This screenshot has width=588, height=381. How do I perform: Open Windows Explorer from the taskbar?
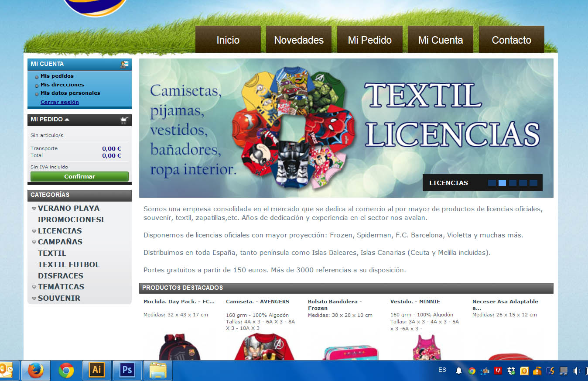click(157, 371)
